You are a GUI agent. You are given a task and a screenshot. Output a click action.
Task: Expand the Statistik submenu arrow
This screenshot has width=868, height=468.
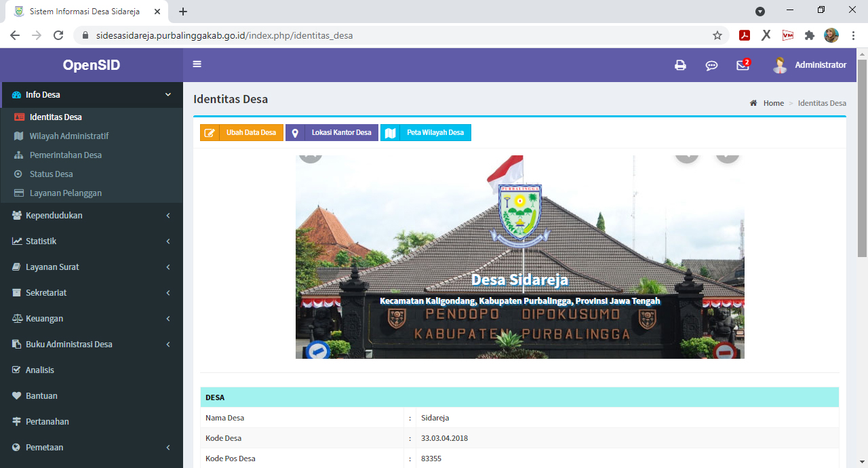point(168,241)
